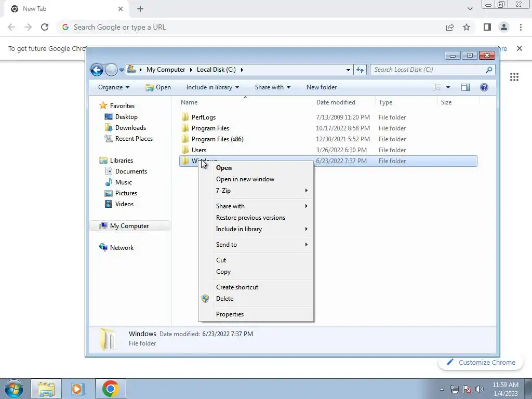The height and width of the screenshot is (399, 532).
Task: Choose Copy from context menu
Action: (x=256, y=272)
